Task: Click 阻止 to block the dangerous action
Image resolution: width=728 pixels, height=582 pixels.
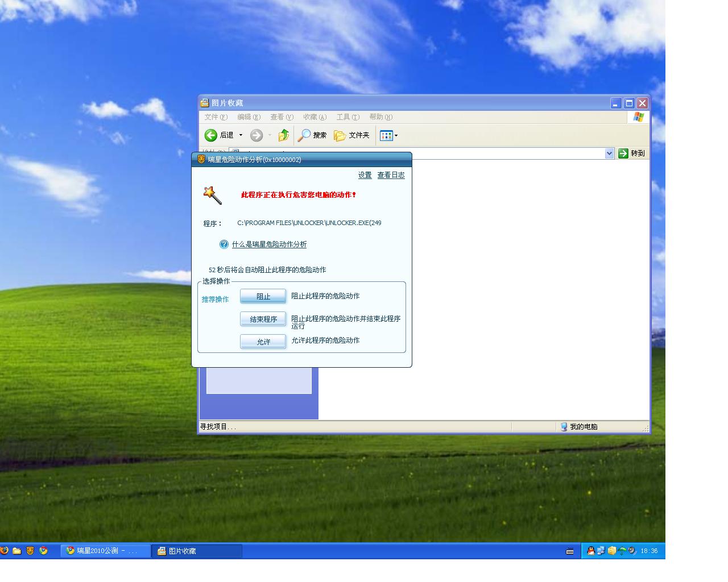Action: (x=263, y=296)
